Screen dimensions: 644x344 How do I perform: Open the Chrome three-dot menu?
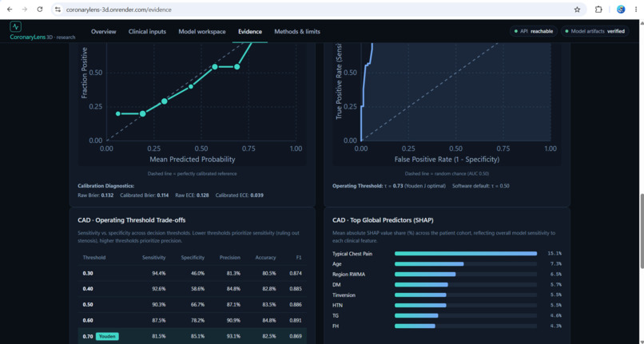636,10
